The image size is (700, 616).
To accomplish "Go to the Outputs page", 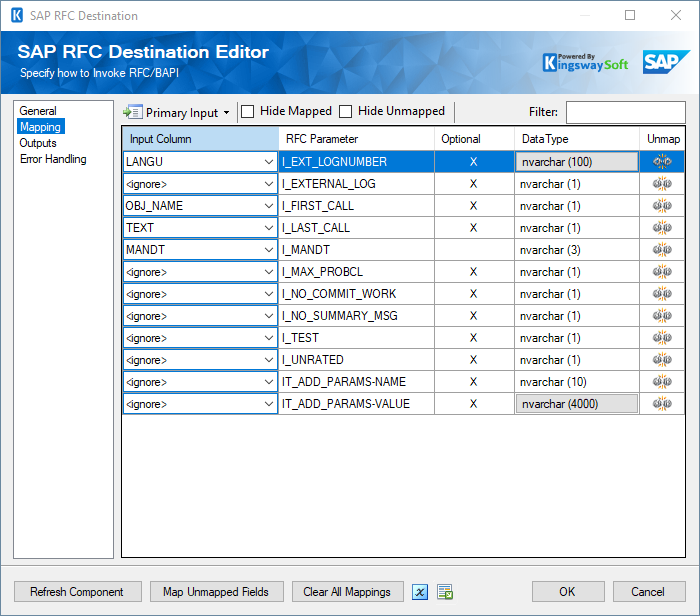I will pyautogui.click(x=38, y=143).
